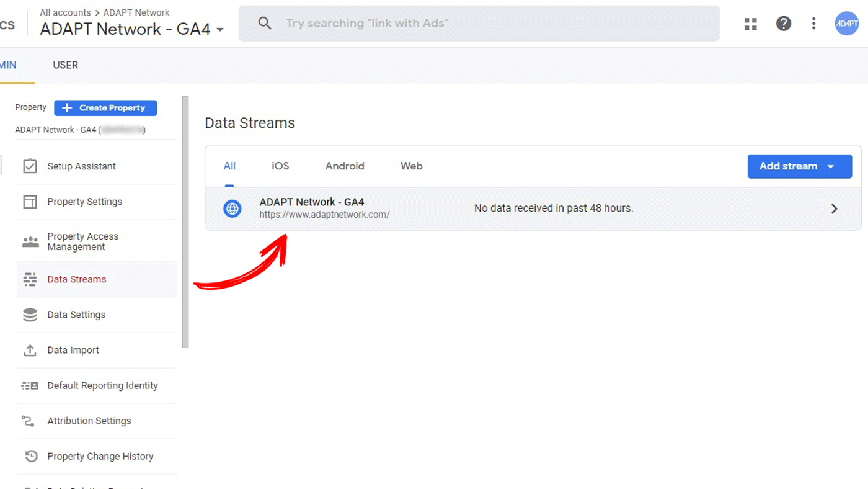Image resolution: width=868 pixels, height=489 pixels.
Task: Click the Data Import upload icon
Action: click(x=30, y=351)
